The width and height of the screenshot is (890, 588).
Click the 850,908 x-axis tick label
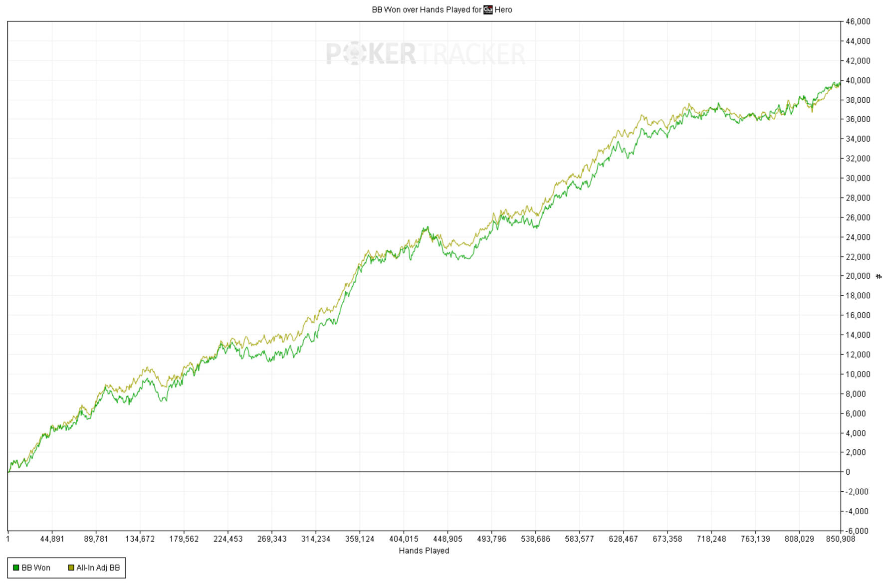[x=841, y=539]
